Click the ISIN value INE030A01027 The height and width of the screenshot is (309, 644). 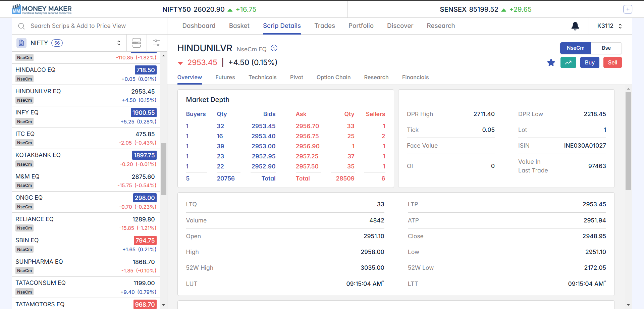[585, 146]
